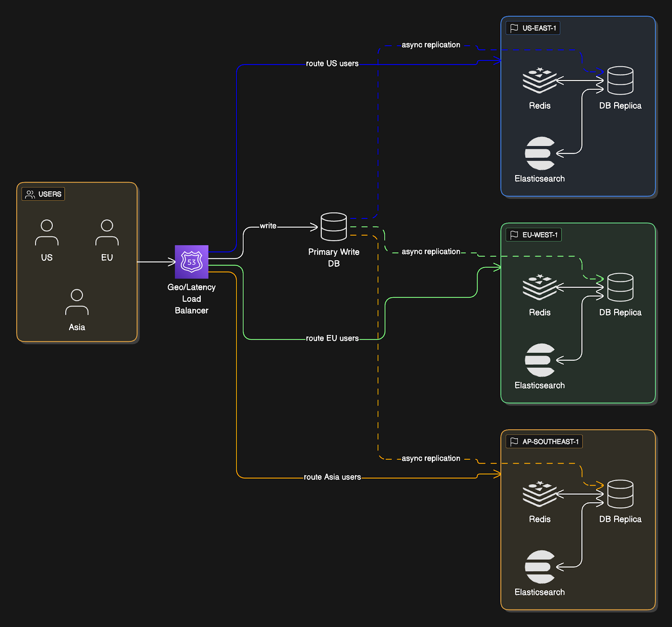Click the "Primary Write DB" caption

click(334, 258)
